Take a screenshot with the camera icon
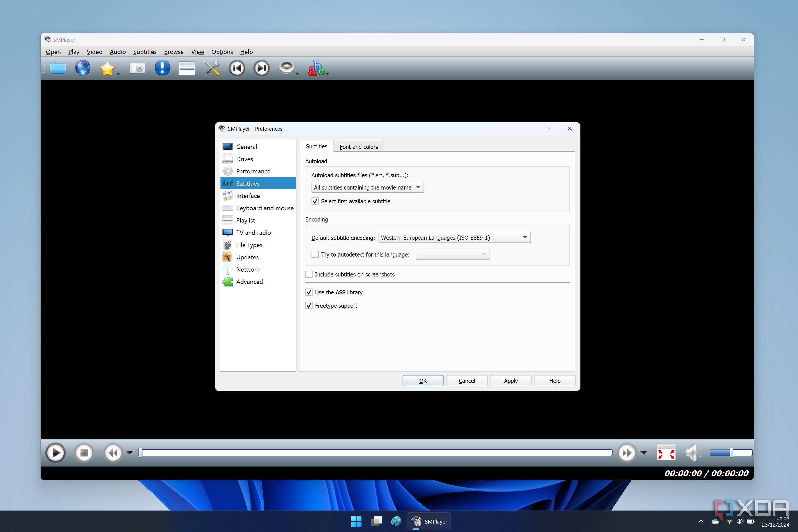This screenshot has height=532, width=798. 137,68
